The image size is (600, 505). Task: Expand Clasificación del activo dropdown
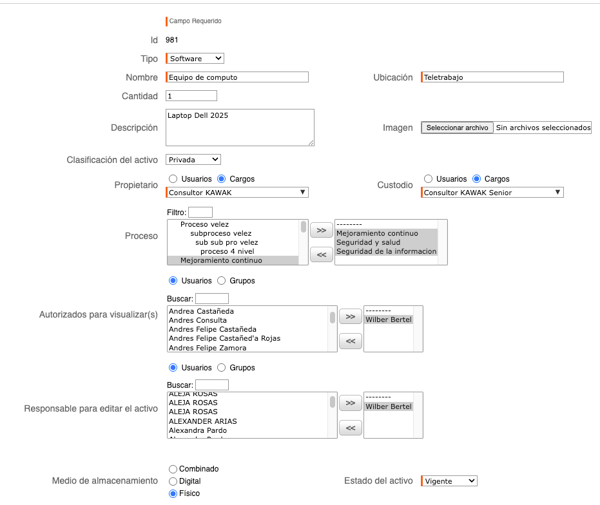(193, 159)
